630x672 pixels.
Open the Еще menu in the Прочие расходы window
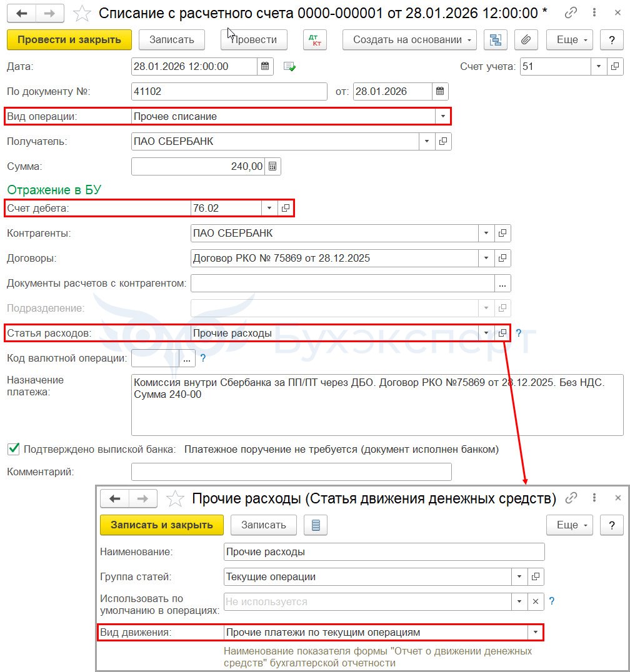tap(569, 525)
